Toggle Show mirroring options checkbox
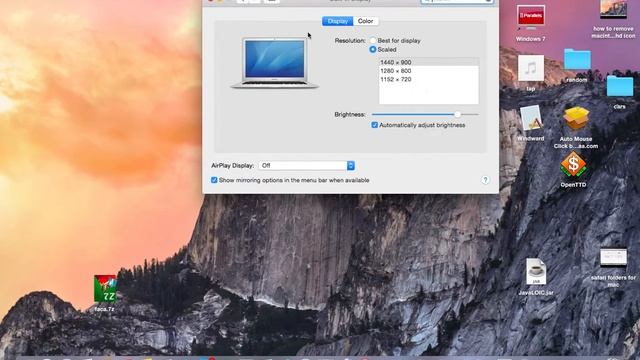Image resolution: width=640 pixels, height=360 pixels. click(214, 180)
